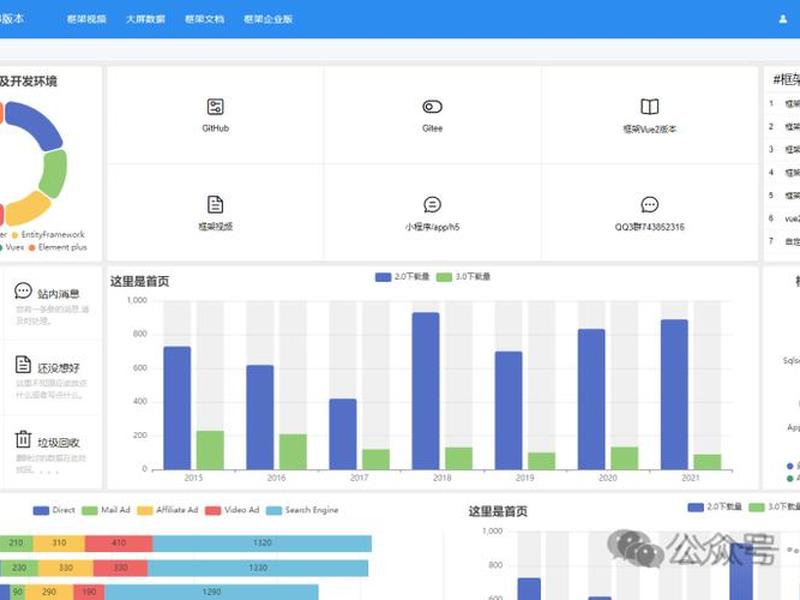Click the yellow segment of the donut chart
This screenshot has width=800, height=600.
click(x=28, y=208)
